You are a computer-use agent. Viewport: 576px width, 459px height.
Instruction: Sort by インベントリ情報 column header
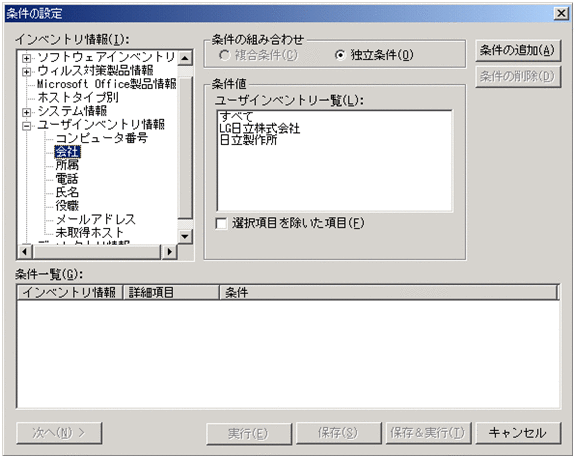70,293
